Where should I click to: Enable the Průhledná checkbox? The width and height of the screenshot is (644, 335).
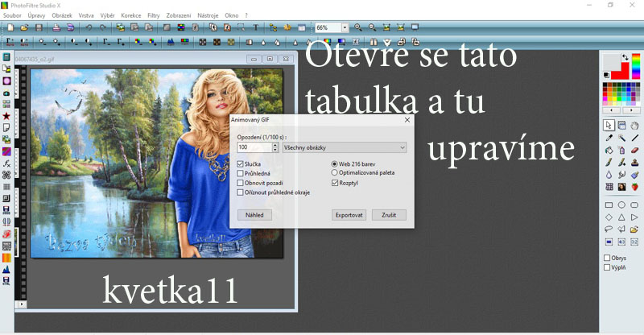tap(240, 173)
